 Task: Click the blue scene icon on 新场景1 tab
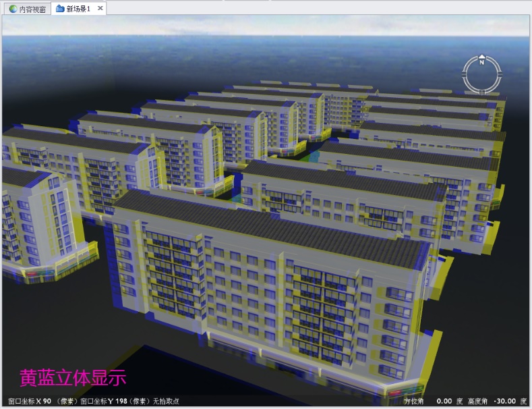61,9
